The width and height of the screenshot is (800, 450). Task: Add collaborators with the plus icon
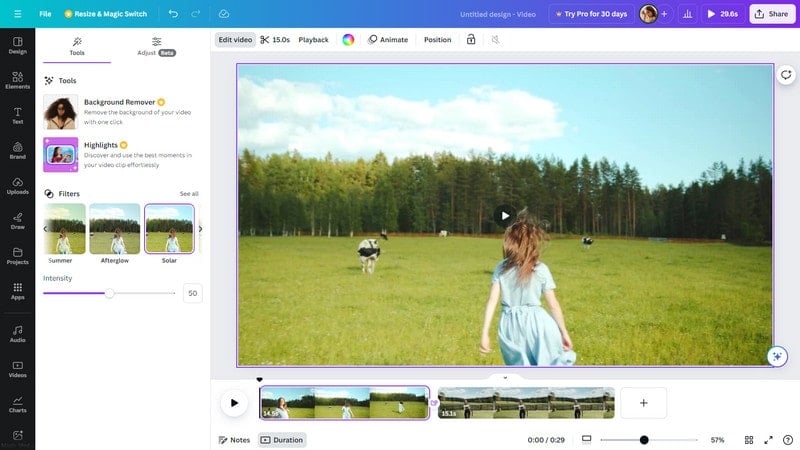tap(664, 14)
